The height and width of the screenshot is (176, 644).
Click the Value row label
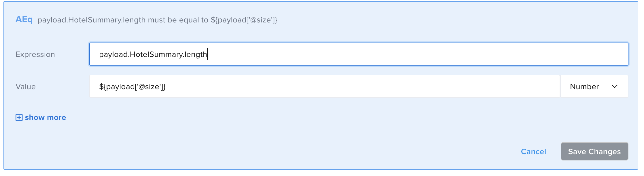pyautogui.click(x=26, y=87)
